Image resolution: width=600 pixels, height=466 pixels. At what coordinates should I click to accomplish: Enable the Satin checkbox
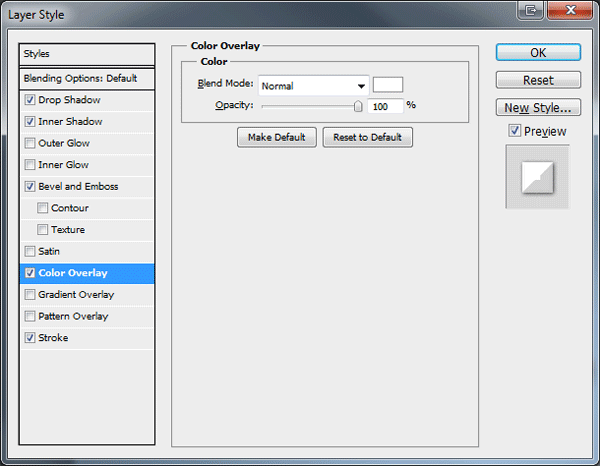(x=30, y=251)
